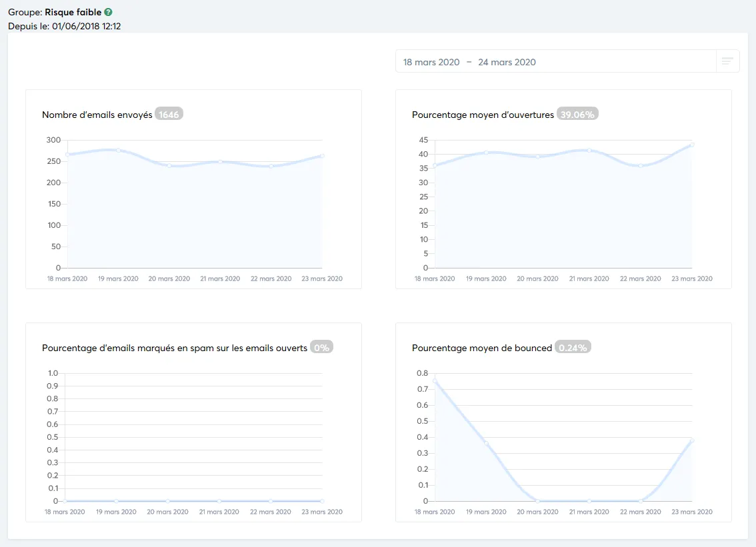This screenshot has height=547, width=756.
Task: Open the help tooltip beside Risque faible
Action: (107, 11)
